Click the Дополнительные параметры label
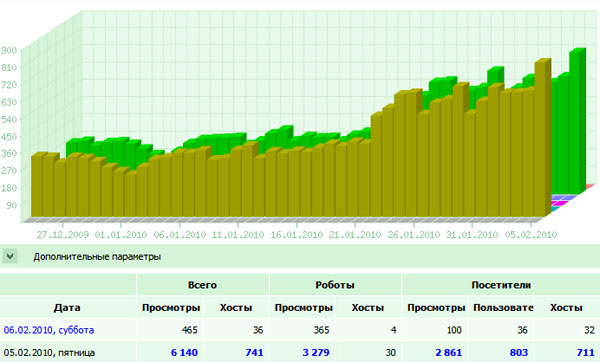 [97, 256]
